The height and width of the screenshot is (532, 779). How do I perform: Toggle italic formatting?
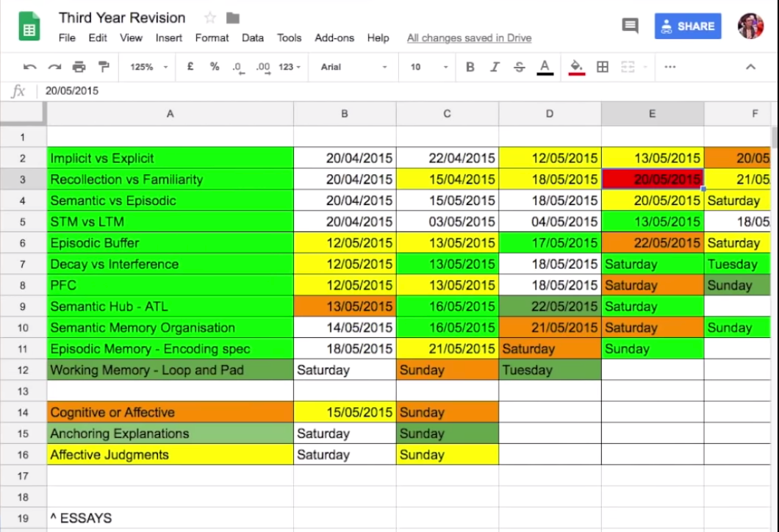[494, 67]
